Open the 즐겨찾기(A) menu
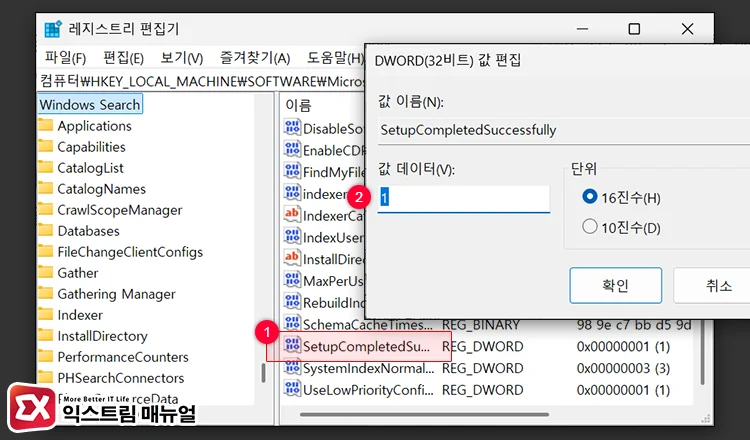 click(255, 58)
